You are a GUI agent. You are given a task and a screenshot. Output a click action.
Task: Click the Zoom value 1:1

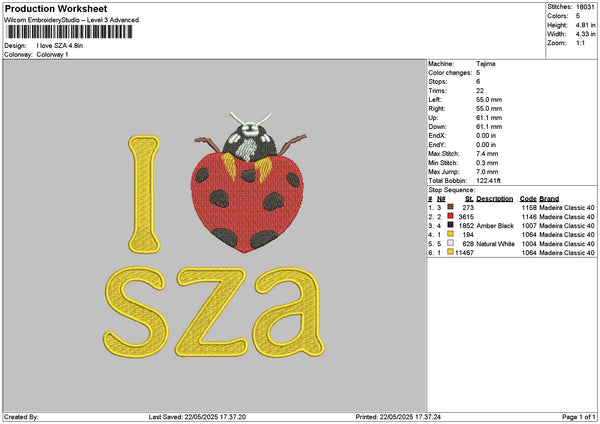580,43
